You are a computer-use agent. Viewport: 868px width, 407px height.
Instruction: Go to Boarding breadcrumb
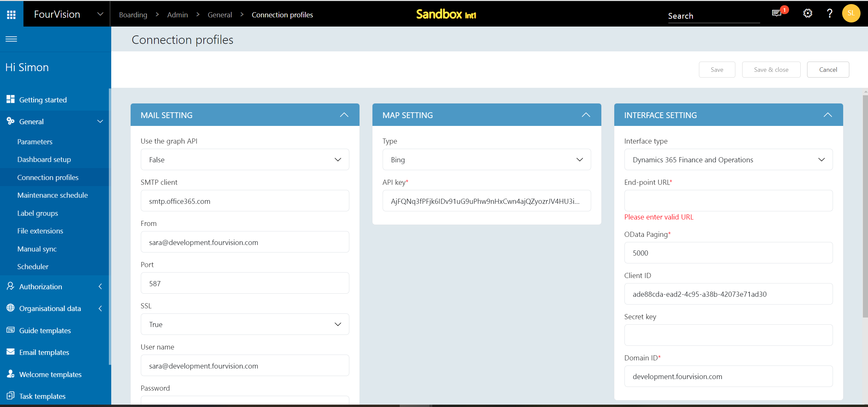point(133,15)
